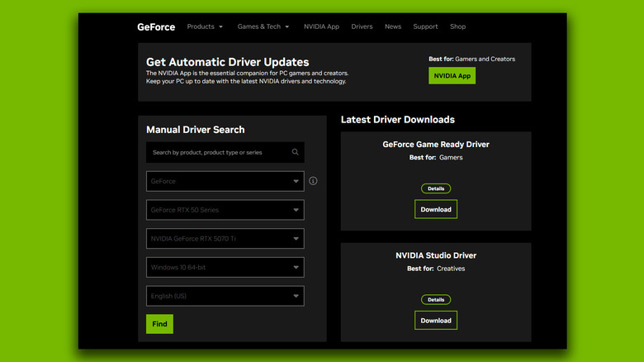
Task: Open the English (US) language dropdown
Action: click(225, 296)
